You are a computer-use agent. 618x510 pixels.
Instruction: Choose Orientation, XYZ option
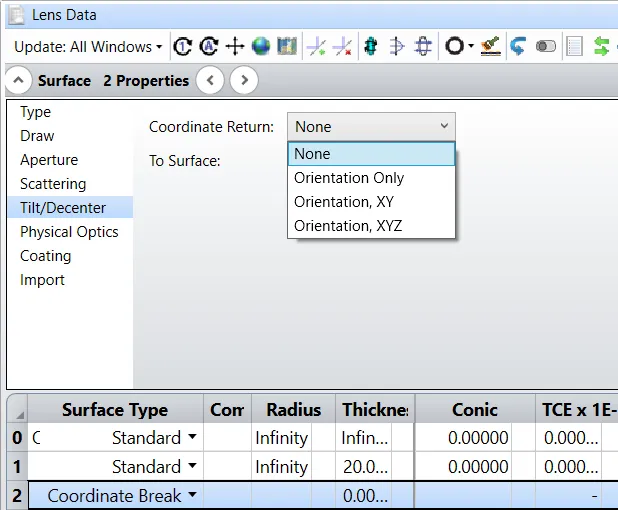[347, 226]
